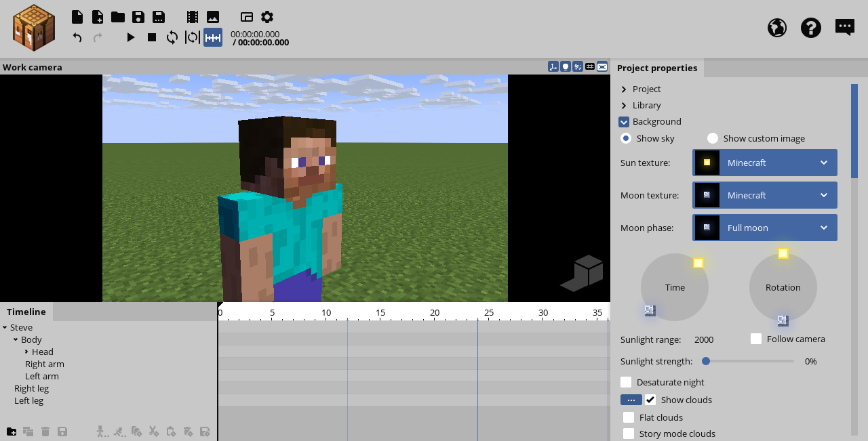This screenshot has width=868, height=441.
Task: Select Right leg in the timeline tree
Action: [31, 388]
